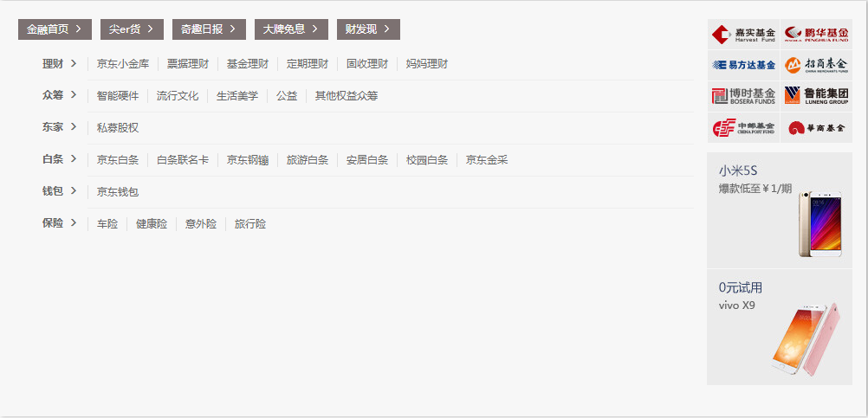The height and width of the screenshot is (418, 868).
Task: Open the 京东小金库 link
Action: point(123,64)
